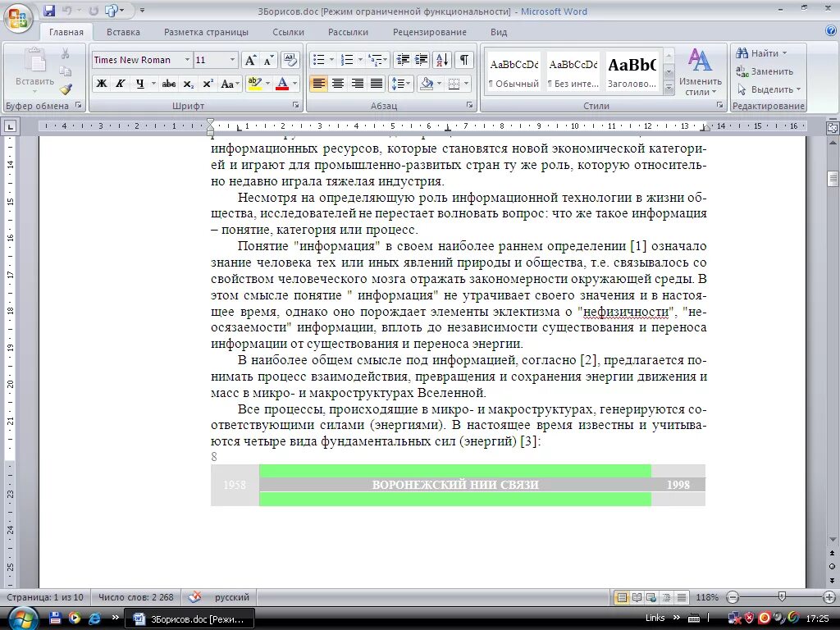Copy selection with copy icon

click(x=66, y=71)
